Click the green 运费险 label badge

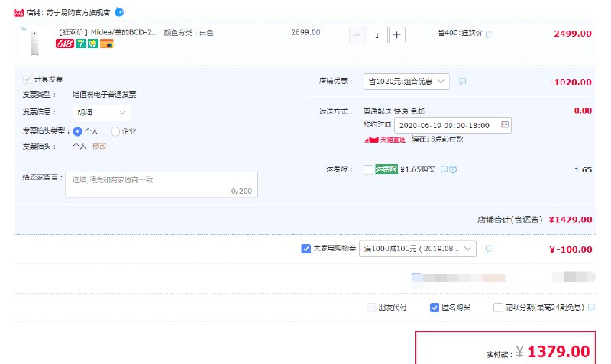click(x=386, y=169)
